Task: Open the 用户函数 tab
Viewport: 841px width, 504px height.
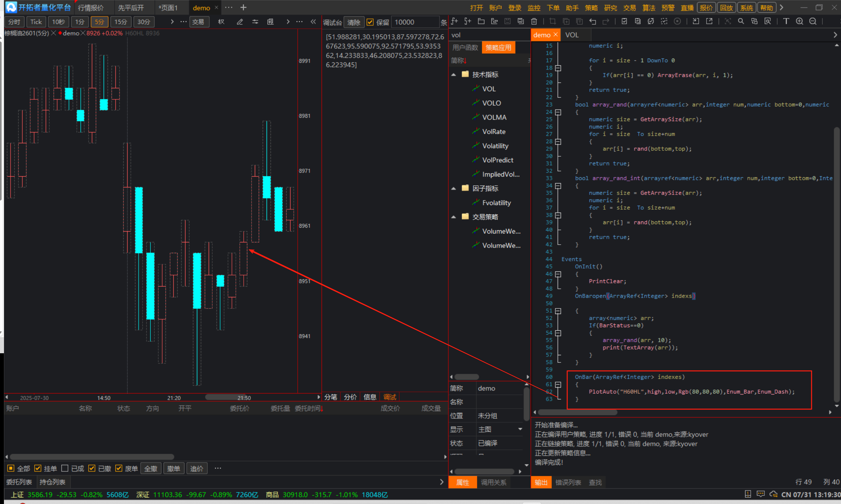Action: 465,47
